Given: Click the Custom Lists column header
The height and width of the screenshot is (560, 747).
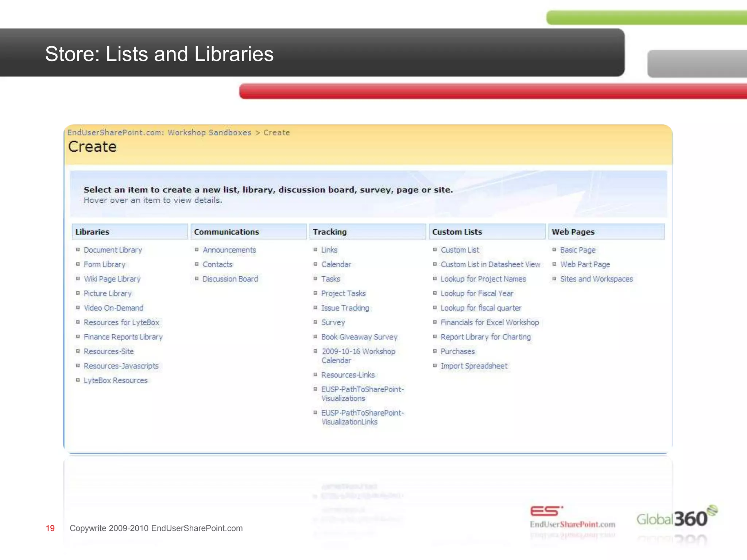Looking at the screenshot, I should click(487, 232).
